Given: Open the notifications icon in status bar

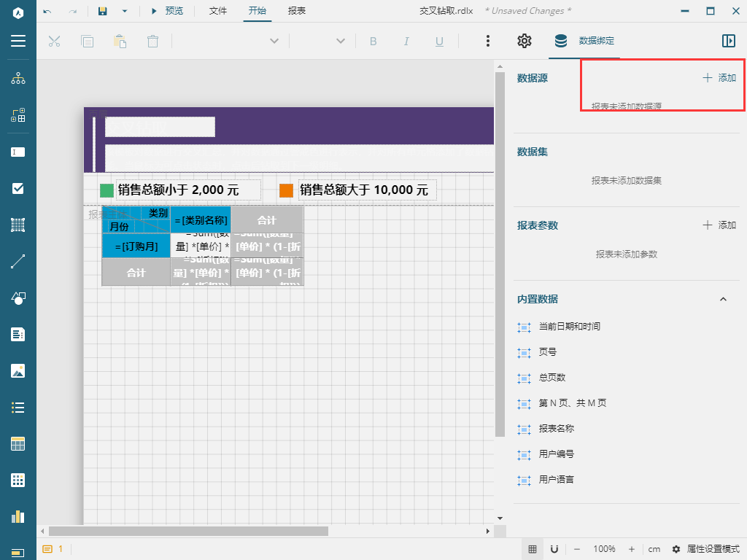Looking at the screenshot, I should point(47,549).
